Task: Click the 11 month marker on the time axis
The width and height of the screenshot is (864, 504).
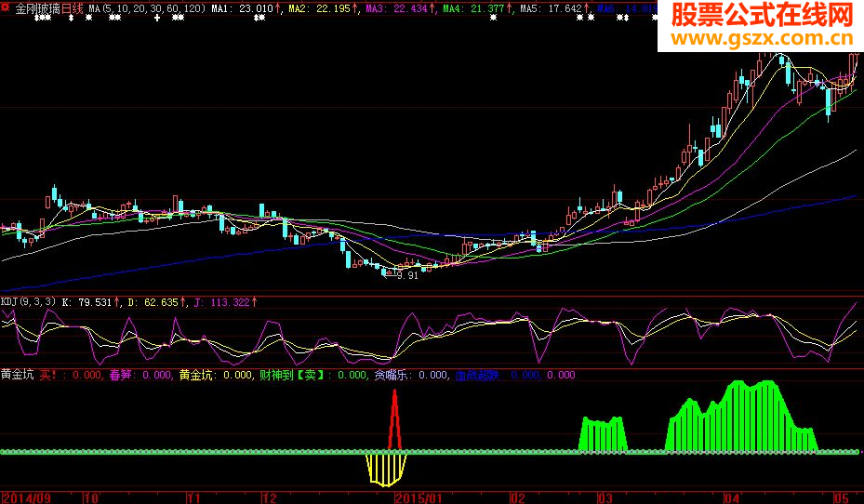Action: point(194,498)
